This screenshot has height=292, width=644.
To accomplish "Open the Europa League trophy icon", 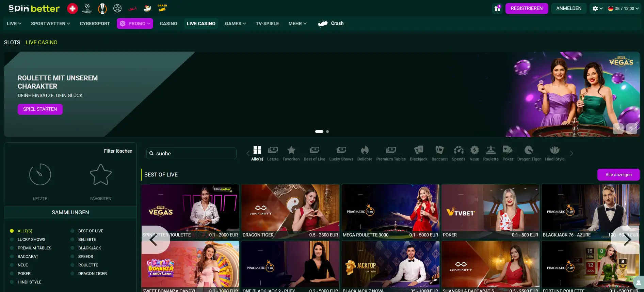I will point(102,9).
